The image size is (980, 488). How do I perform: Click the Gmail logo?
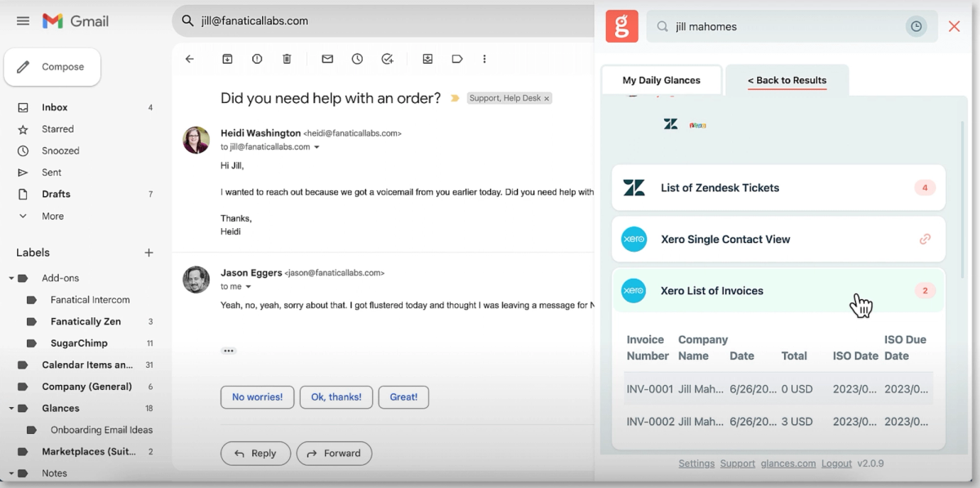pyautogui.click(x=76, y=21)
